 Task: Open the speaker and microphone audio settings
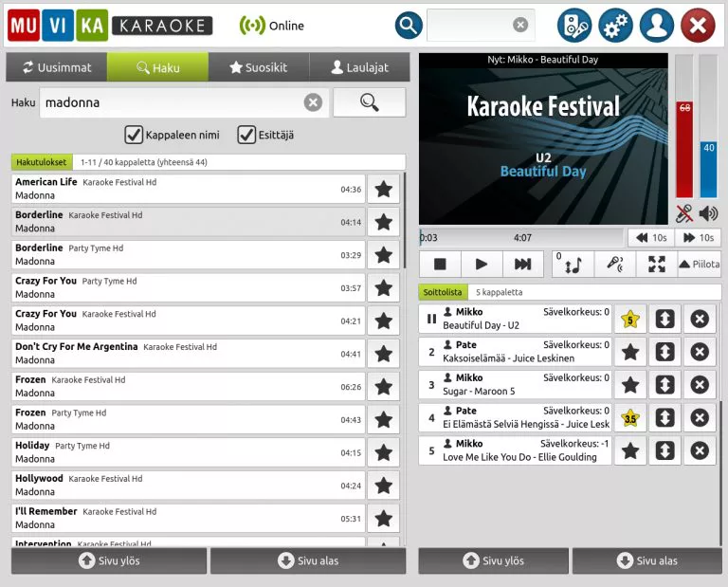(574, 25)
